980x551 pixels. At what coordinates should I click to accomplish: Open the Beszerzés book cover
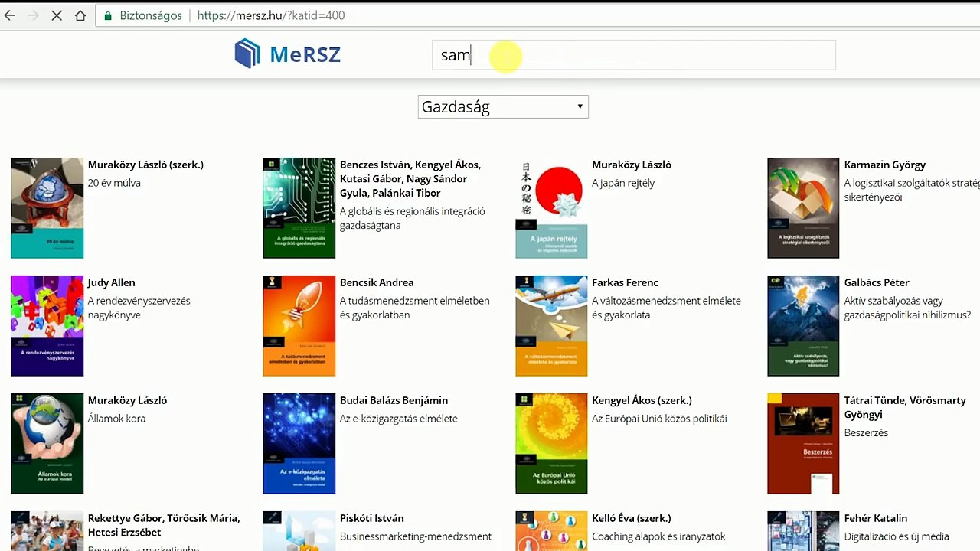(803, 444)
